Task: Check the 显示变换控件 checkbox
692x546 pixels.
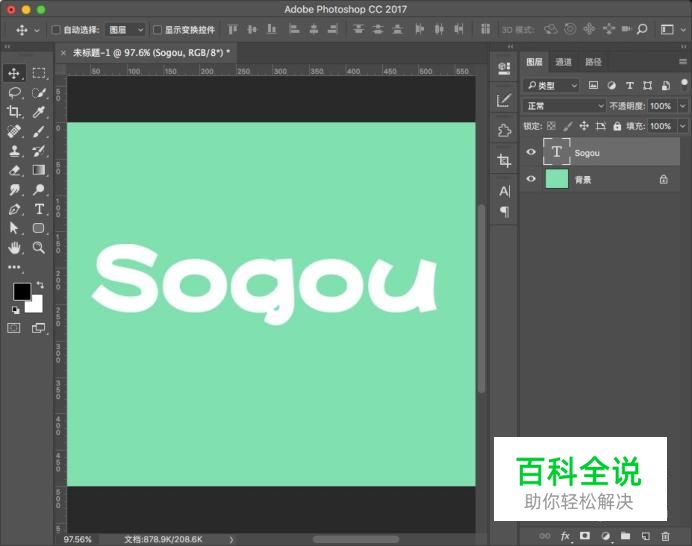Action: (157, 30)
